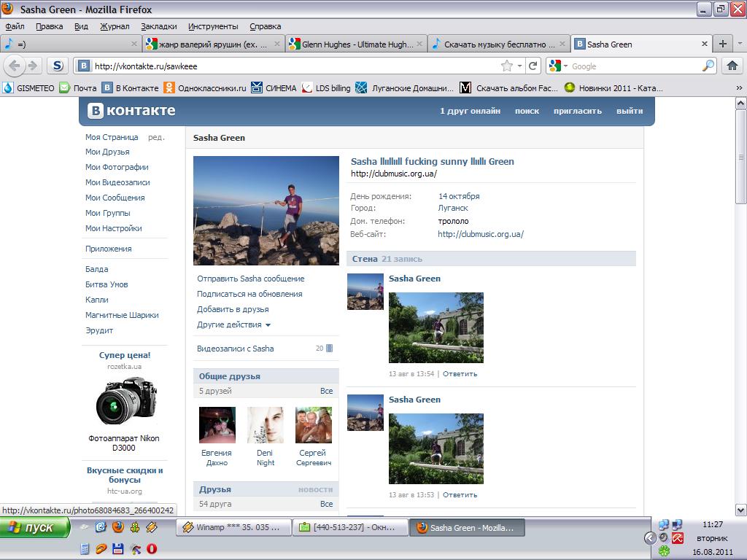Click Отправить Sasha сообщение link
Image resolution: width=747 pixels, height=560 pixels.
[x=251, y=279]
